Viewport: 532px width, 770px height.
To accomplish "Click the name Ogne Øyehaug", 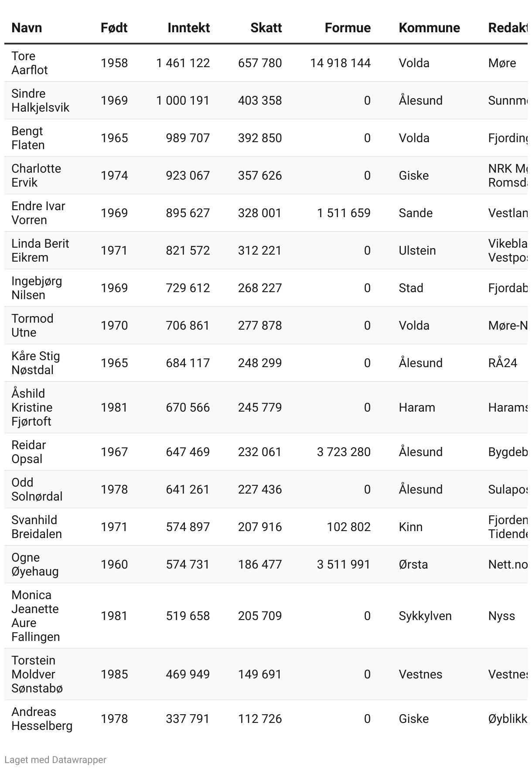I will (35, 564).
